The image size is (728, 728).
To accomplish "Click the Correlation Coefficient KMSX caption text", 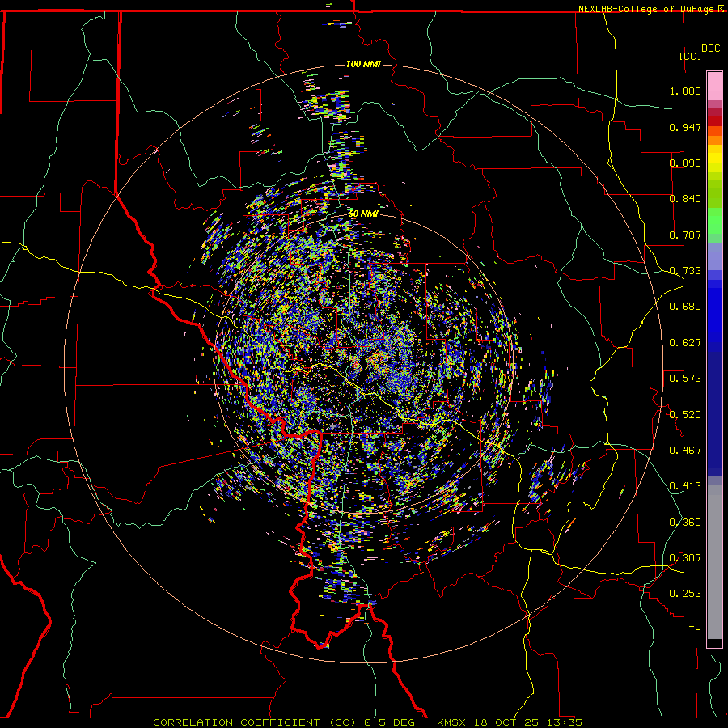I will (367, 722).
